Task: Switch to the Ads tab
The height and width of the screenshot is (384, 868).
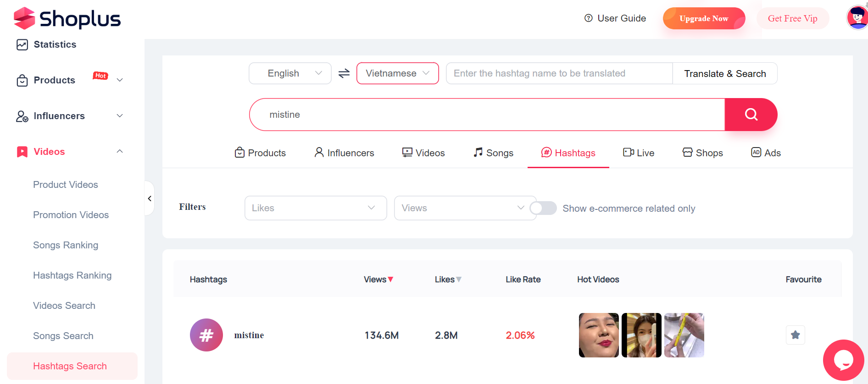Action: (766, 153)
